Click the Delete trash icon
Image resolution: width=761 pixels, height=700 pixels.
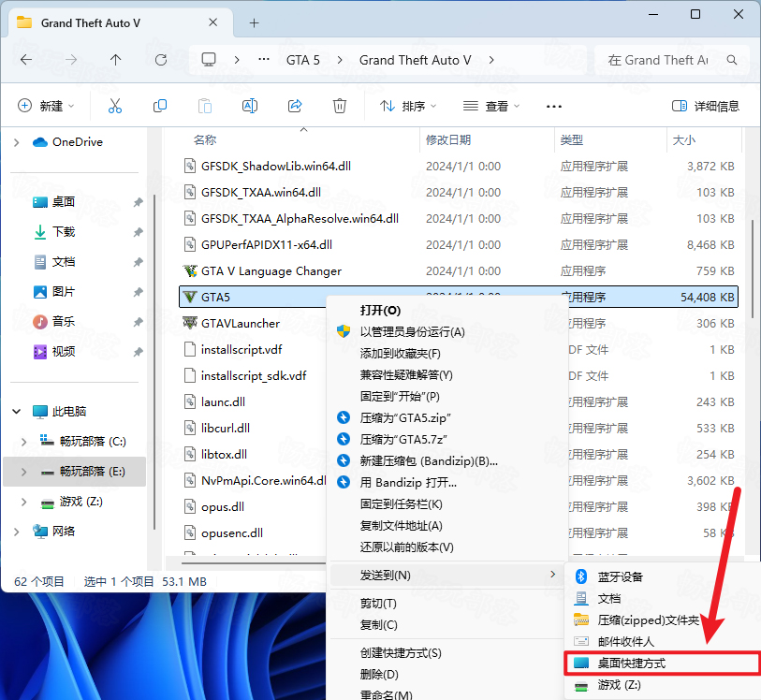pyautogui.click(x=340, y=106)
